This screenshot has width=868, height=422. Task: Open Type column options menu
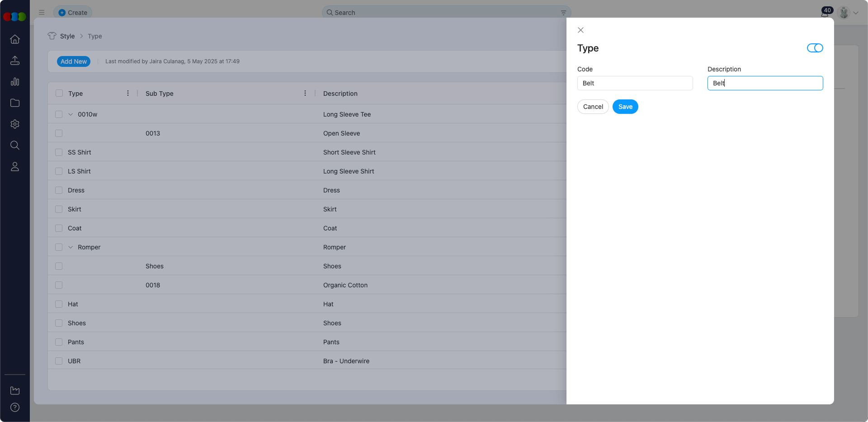click(128, 93)
